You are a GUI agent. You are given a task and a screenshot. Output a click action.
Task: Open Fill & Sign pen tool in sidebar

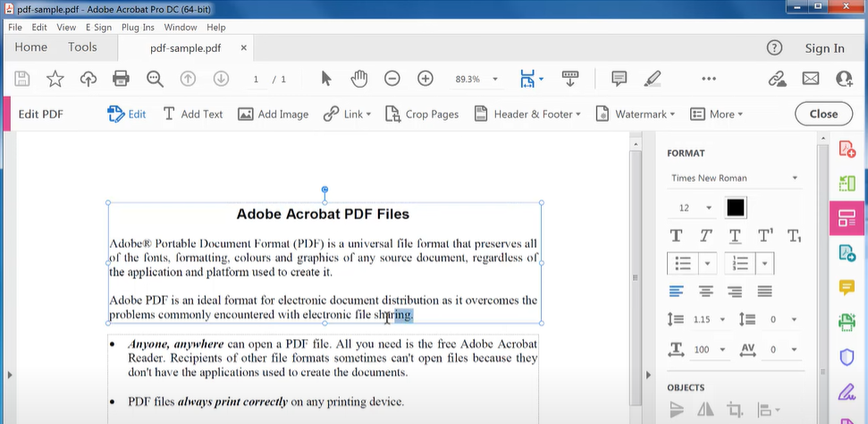tap(847, 392)
